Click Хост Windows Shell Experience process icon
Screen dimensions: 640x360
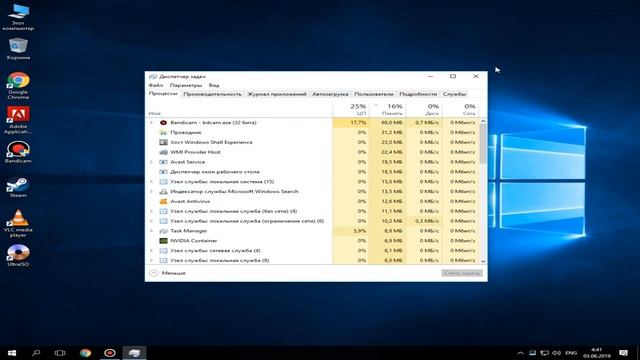[x=163, y=142]
